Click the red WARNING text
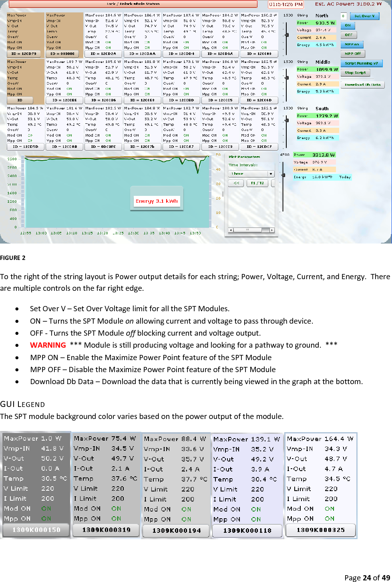392x582 pixels. point(48,345)
